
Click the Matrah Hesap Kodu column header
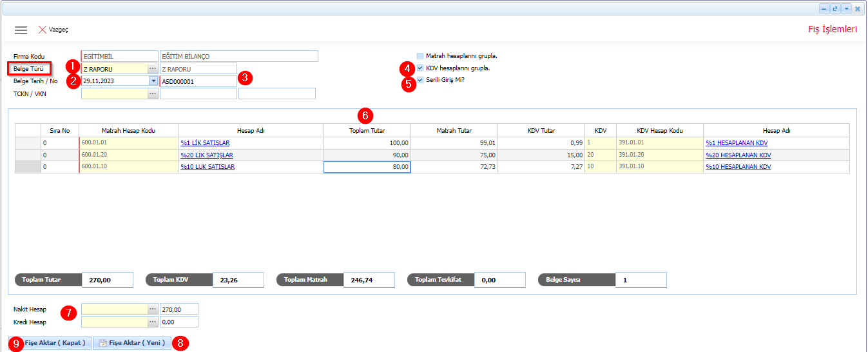[129, 130]
